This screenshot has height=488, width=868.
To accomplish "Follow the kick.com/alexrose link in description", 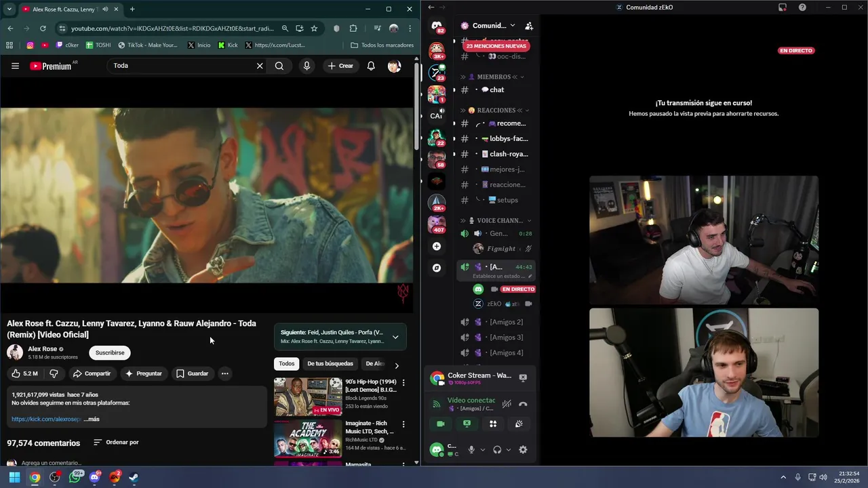I will coord(46,419).
